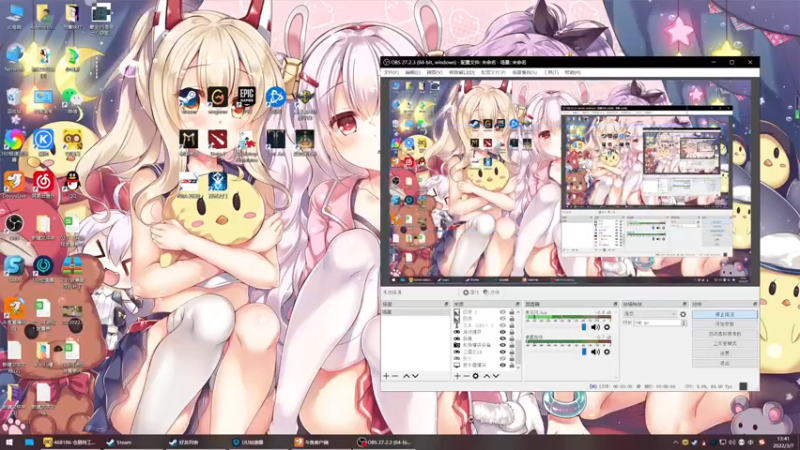Open the 帮助(H) menu in OBS
Viewport: 800px width, 450px height.
[x=572, y=72]
